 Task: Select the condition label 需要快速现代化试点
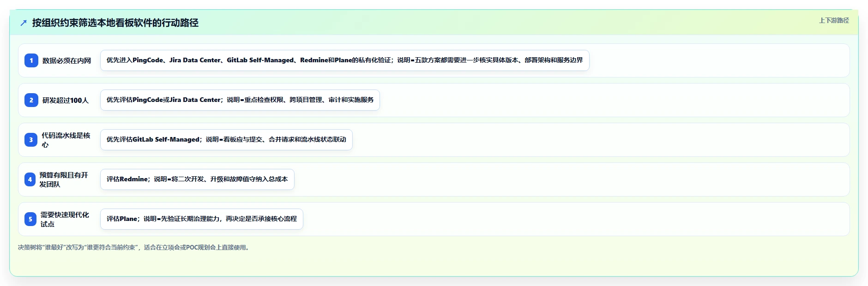65,219
